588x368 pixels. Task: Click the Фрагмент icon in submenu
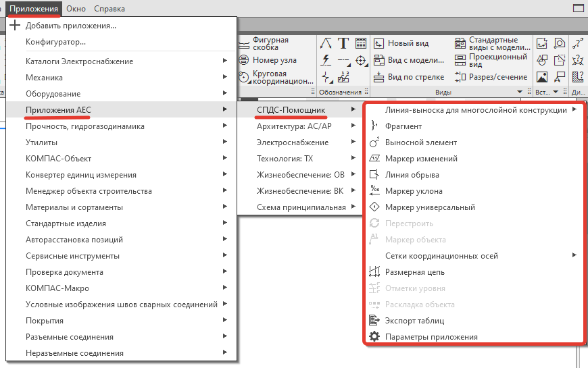(374, 126)
